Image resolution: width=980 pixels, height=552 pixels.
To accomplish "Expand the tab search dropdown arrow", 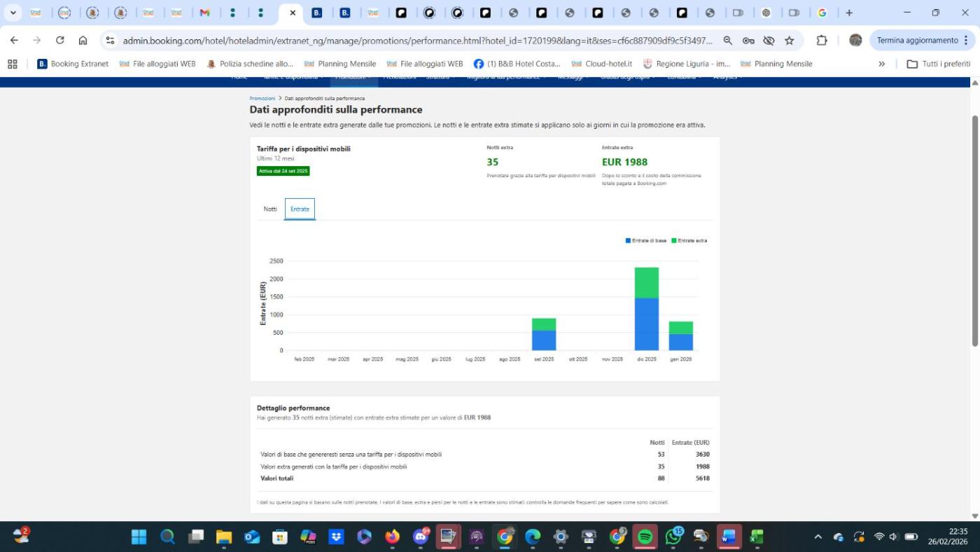I will click(13, 13).
